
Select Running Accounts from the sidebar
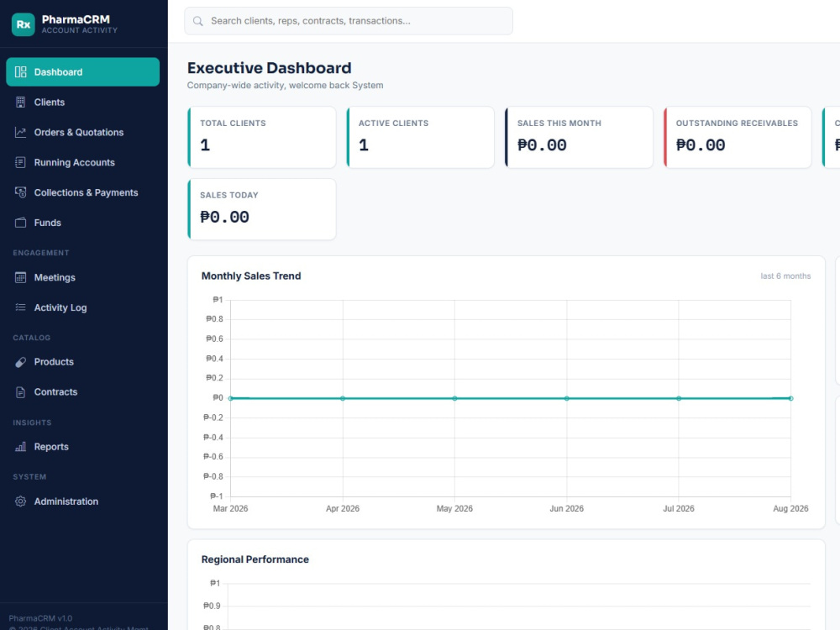click(x=82, y=162)
